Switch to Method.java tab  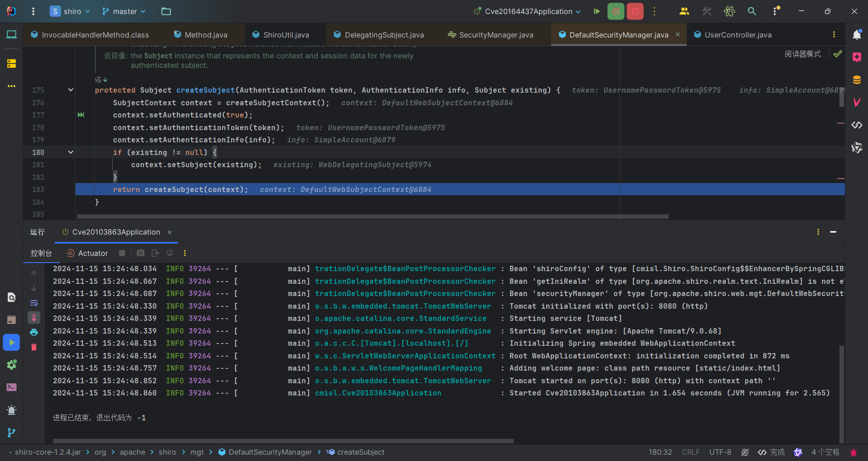[200, 35]
